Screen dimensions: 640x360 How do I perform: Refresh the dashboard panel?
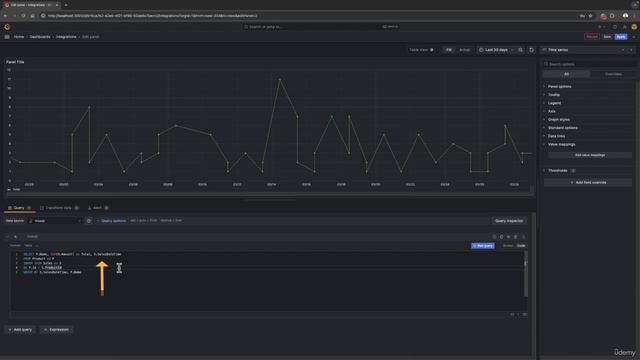(531, 50)
